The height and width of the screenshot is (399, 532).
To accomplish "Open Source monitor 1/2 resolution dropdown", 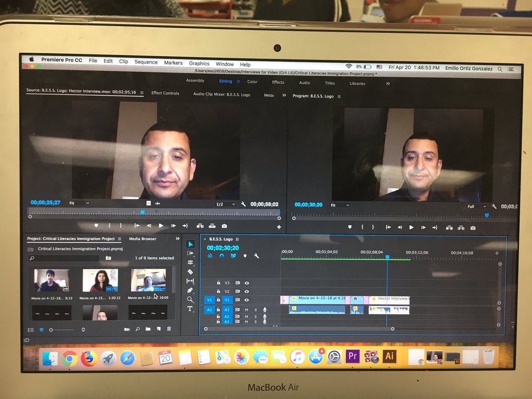I will tap(226, 204).
